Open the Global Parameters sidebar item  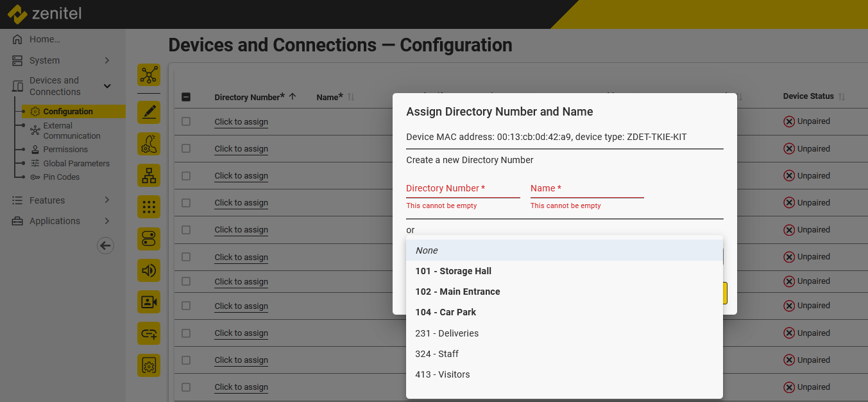coord(76,163)
